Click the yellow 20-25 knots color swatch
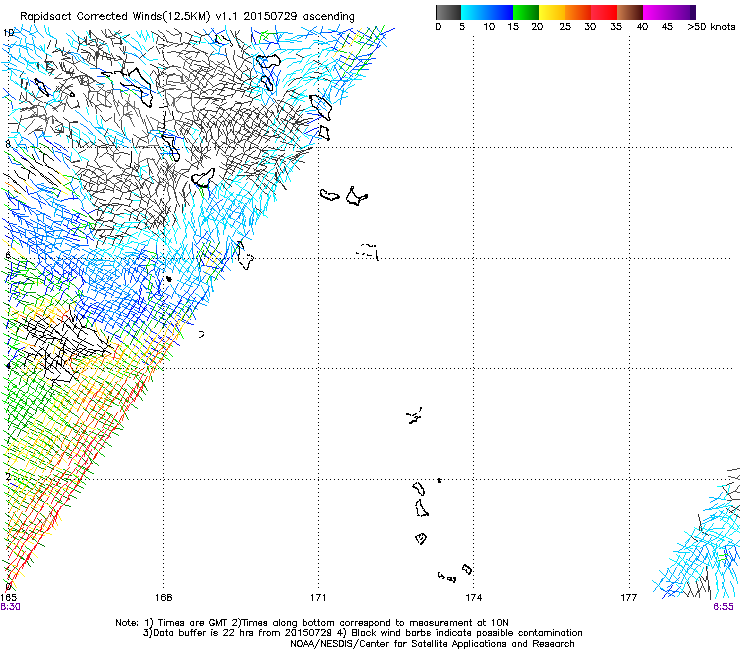The height and width of the screenshot is (650, 740). [552, 12]
